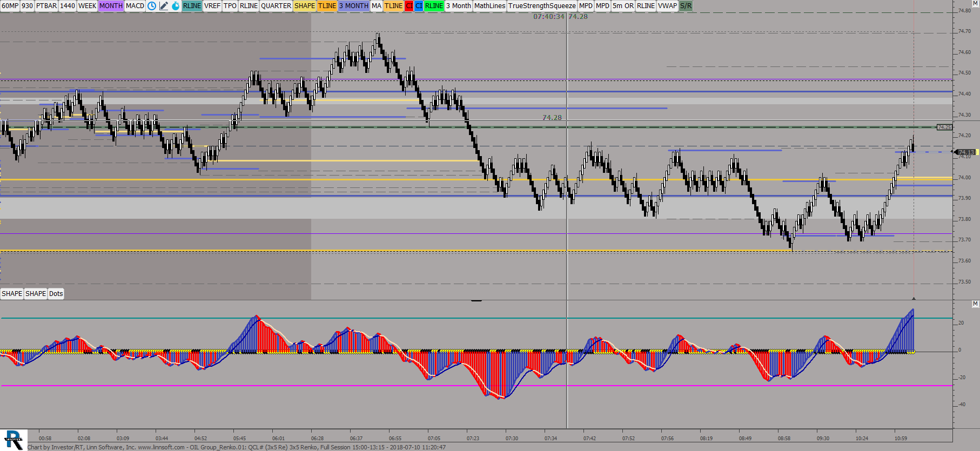Click the -40 indicator scale label
The height and width of the screenshot is (451, 980).
click(x=962, y=405)
